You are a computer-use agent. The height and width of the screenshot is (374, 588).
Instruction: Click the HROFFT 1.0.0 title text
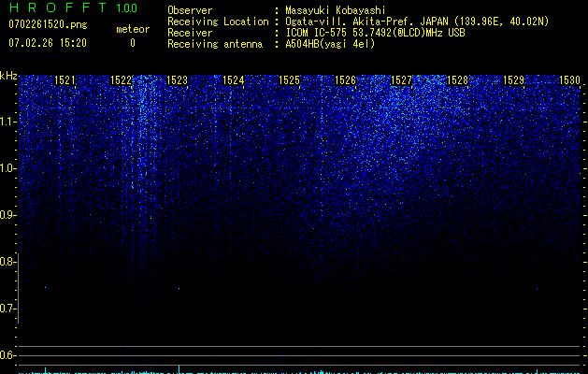pyautogui.click(x=73, y=7)
